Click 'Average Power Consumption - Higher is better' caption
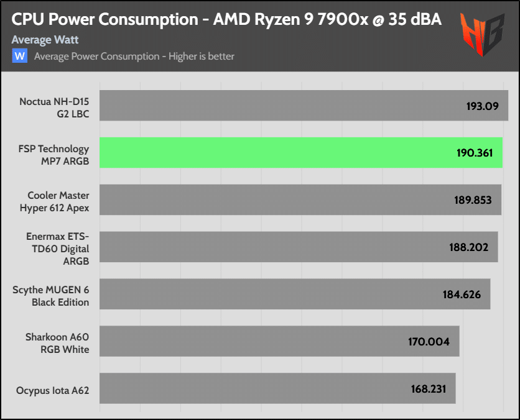The height and width of the screenshot is (420, 520). [x=134, y=57]
